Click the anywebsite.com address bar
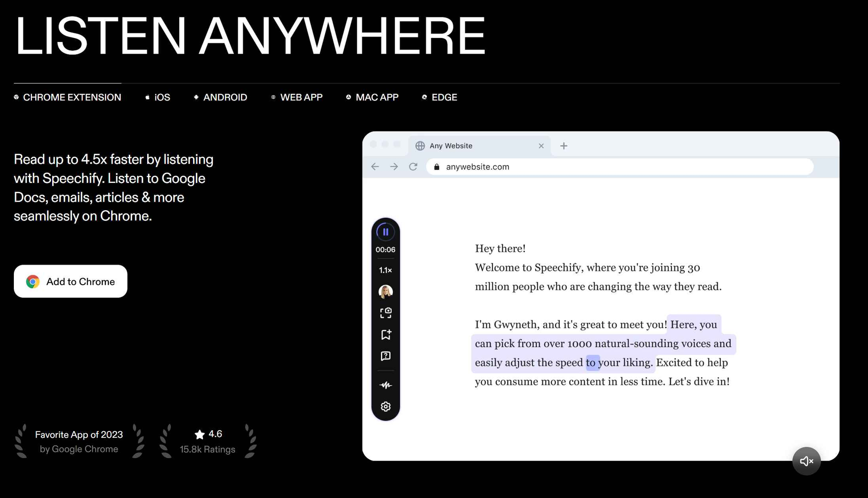This screenshot has width=868, height=498. tap(620, 167)
